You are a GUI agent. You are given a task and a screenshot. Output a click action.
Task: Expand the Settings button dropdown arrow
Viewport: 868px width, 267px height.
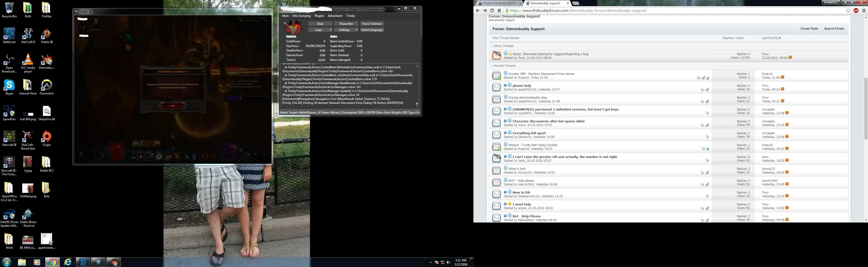click(356, 30)
